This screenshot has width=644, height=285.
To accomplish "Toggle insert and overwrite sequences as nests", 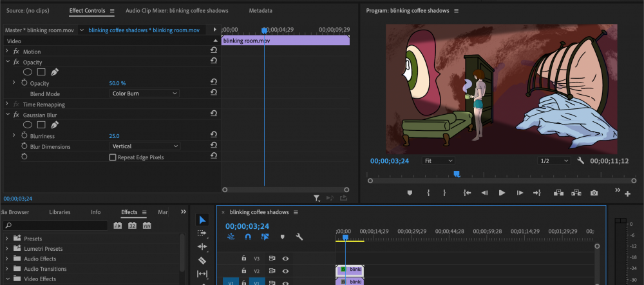I will pyautogui.click(x=231, y=237).
